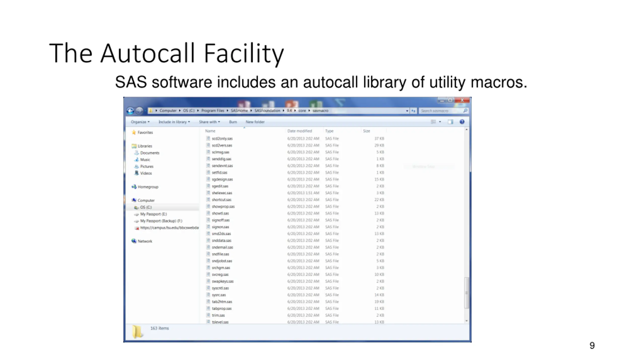Image resolution: width=644 pixels, height=362 pixels.
Task: Select file signon.sas
Action: click(x=220, y=227)
